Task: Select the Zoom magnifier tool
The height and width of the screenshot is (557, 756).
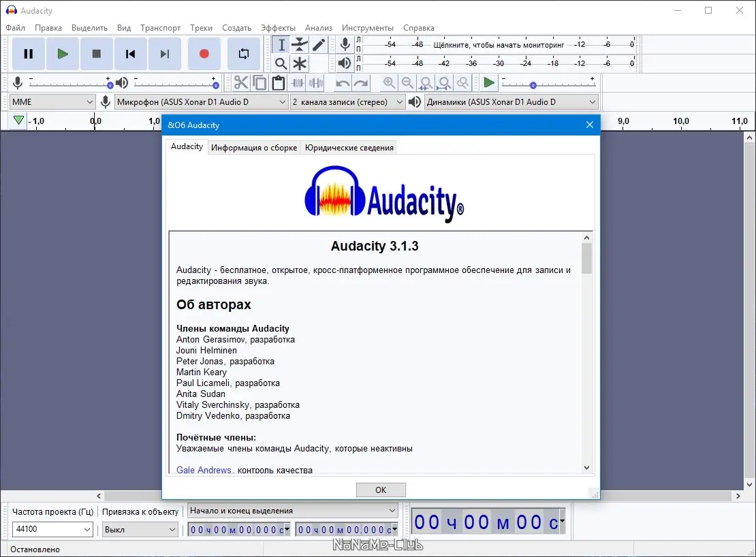Action: [x=281, y=63]
